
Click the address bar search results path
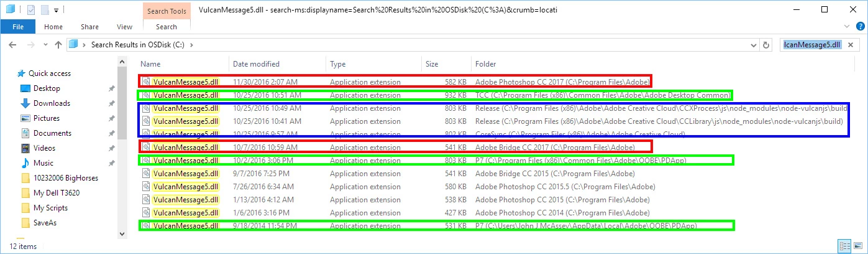139,45
